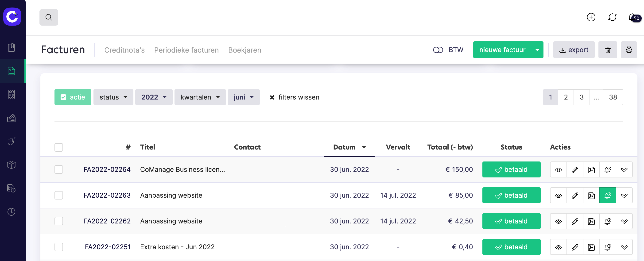
Task: Open the contacts book sidebar icon
Action: 11,47
